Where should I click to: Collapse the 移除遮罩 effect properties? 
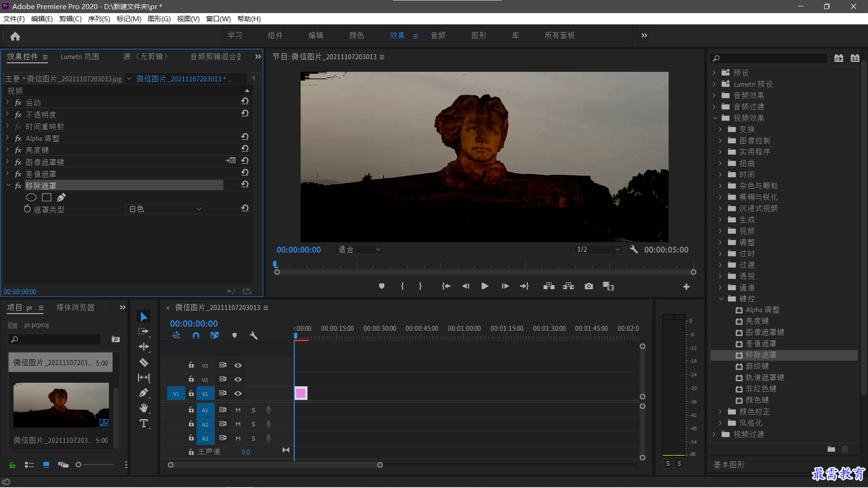(x=8, y=185)
